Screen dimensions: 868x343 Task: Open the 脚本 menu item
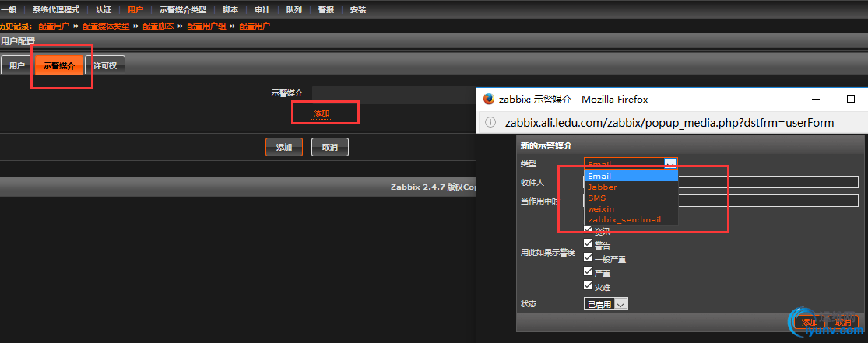point(230,10)
